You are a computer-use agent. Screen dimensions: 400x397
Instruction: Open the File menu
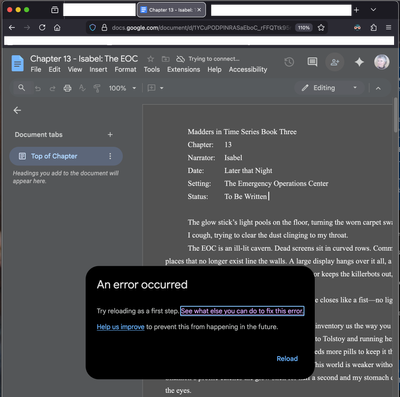click(36, 69)
